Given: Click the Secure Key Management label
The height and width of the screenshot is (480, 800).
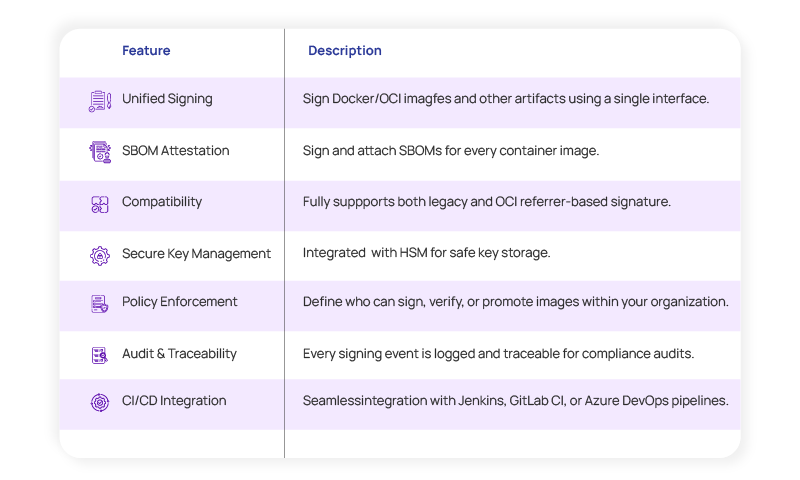Looking at the screenshot, I should coord(196,254).
